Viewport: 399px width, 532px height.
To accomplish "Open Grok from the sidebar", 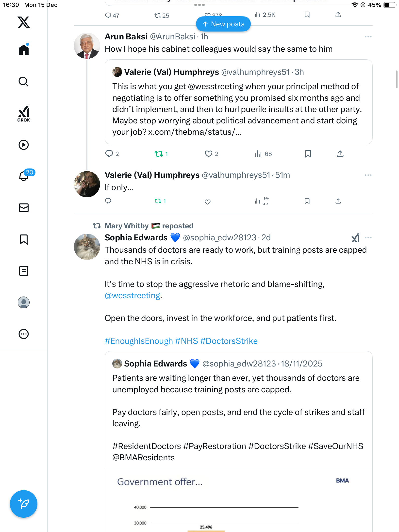I will (x=24, y=114).
